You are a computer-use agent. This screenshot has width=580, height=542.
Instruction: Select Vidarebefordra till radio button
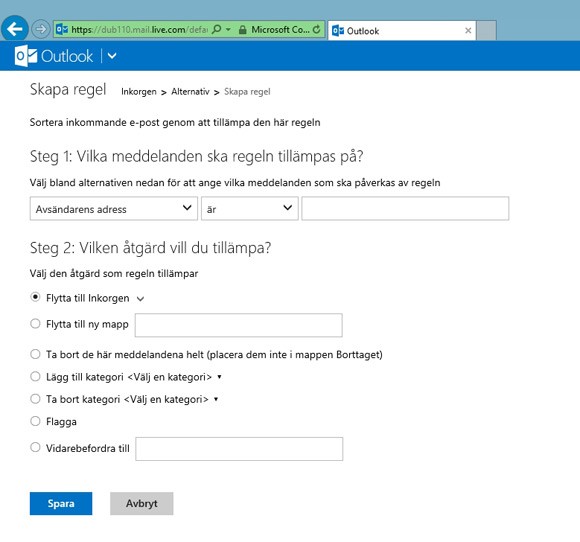tap(35, 447)
